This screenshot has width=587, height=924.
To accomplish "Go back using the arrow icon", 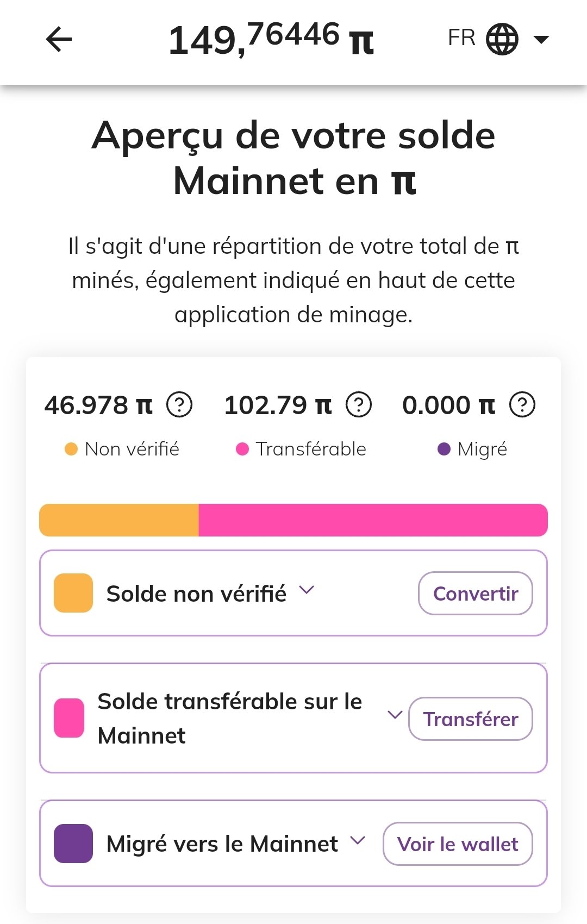I will coord(59,39).
